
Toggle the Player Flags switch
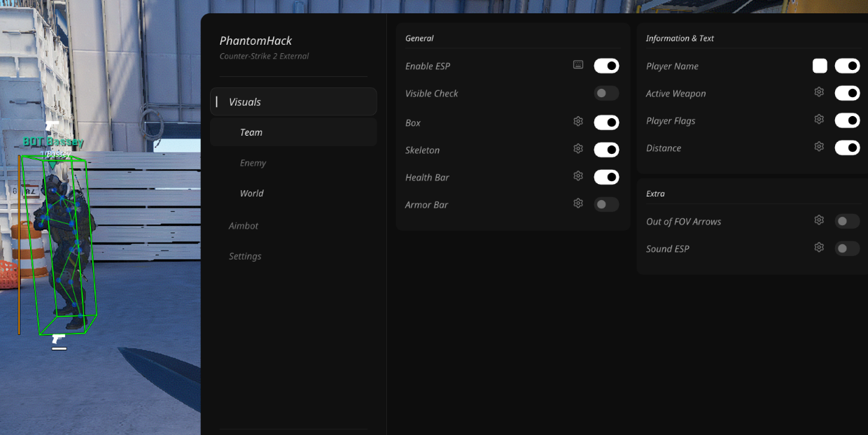pyautogui.click(x=847, y=120)
